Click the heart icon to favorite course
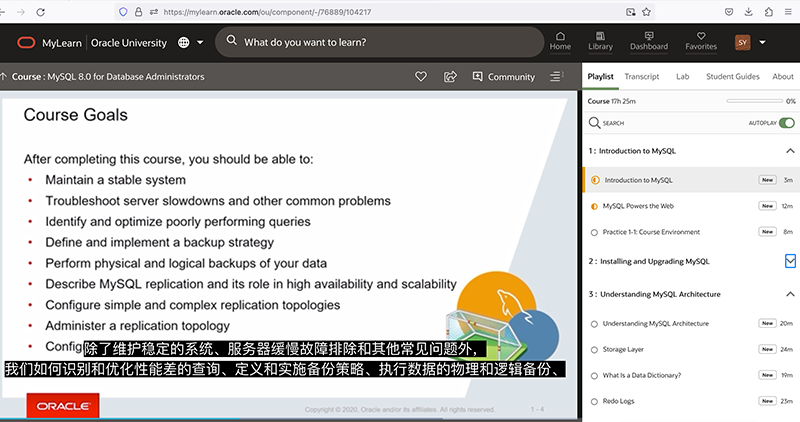Screen dimensions: 800x422 [x=421, y=76]
